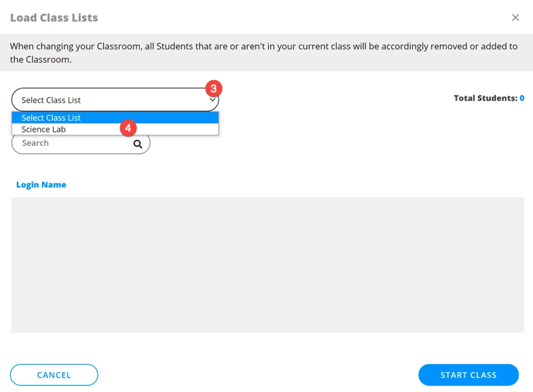Focus the Search input field
Viewport: 533px width, 392px height.
click(75, 143)
